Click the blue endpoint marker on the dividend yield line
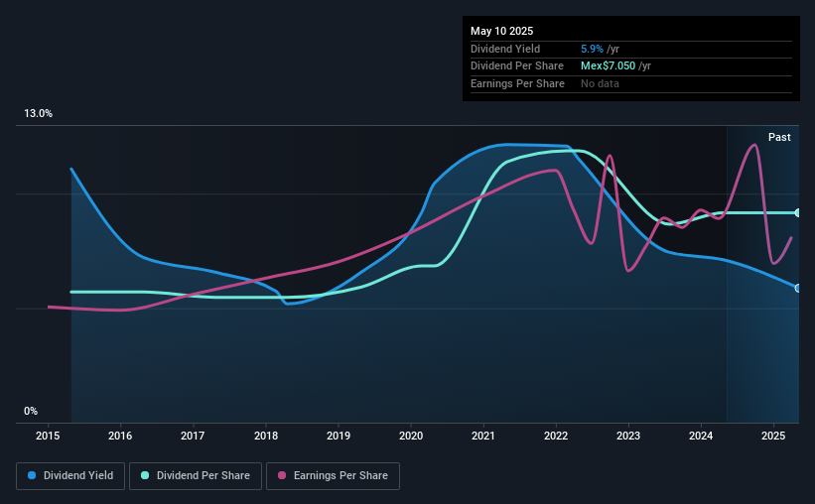The height and width of the screenshot is (504, 815). pyautogui.click(x=798, y=288)
